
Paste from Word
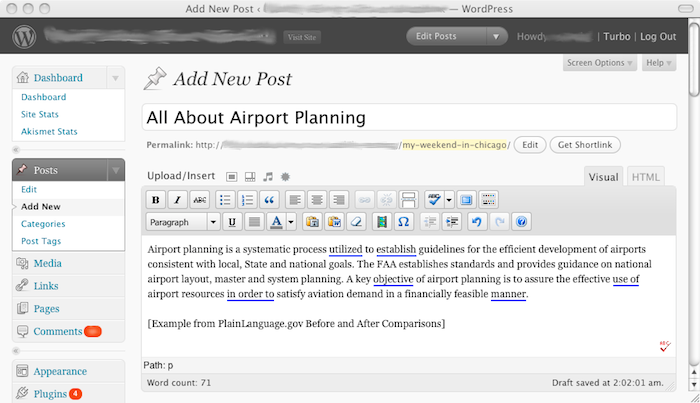coord(334,222)
